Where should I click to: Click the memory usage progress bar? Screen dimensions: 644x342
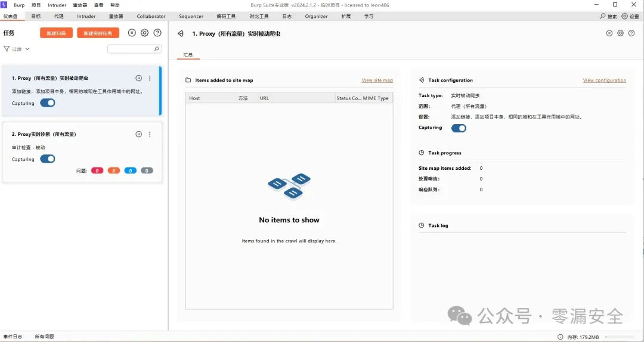point(621,337)
